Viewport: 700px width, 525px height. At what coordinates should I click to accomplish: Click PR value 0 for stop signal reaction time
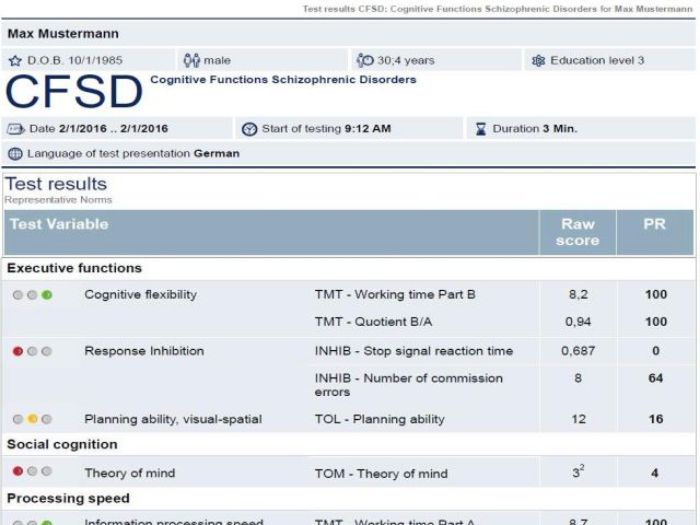[x=656, y=351]
